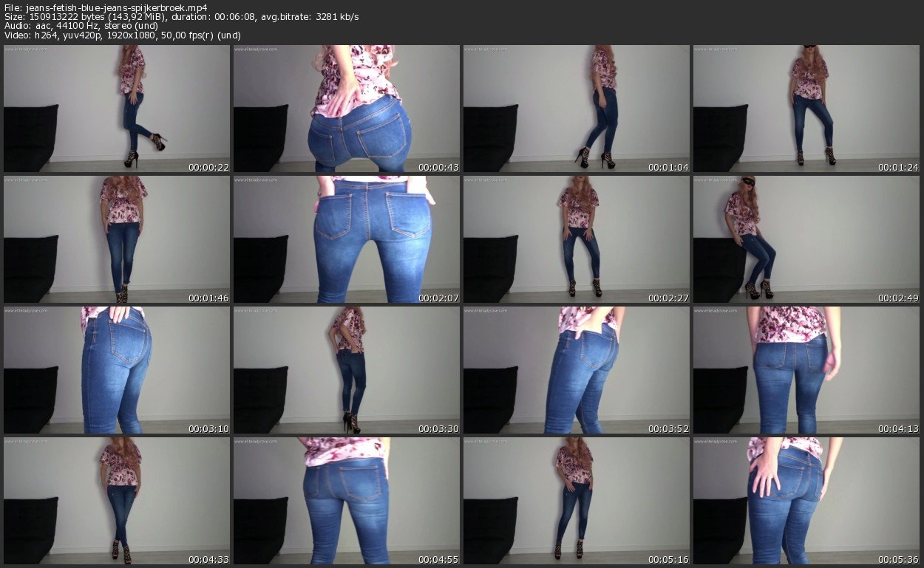Click the thumbnail timestamped 00:00:22
This screenshot has height=568, width=924.
coord(117,109)
